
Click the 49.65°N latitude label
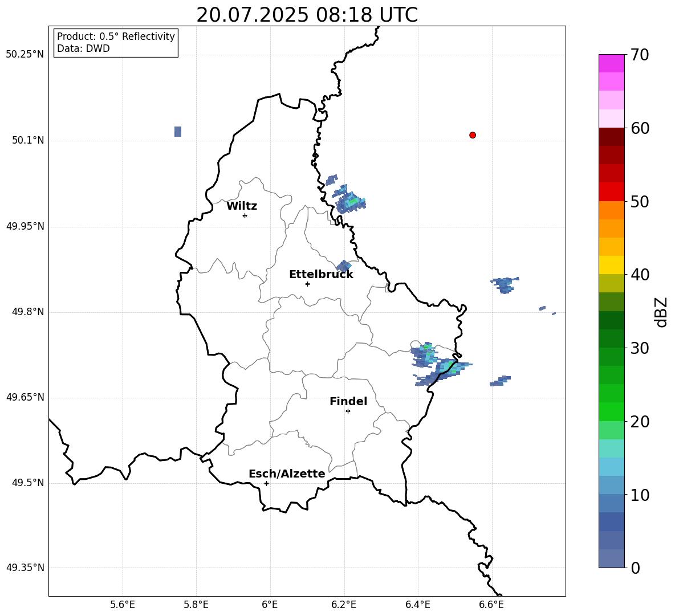tap(25, 397)
